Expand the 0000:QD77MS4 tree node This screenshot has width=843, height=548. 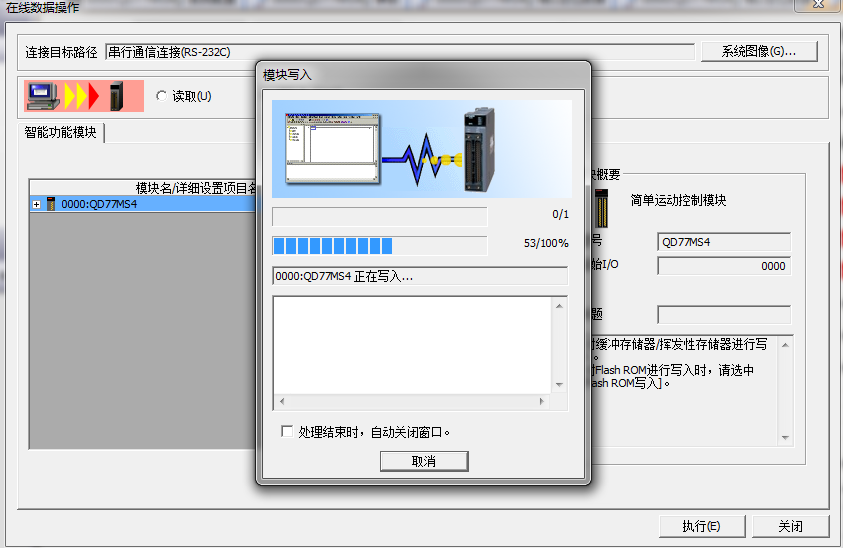37,204
